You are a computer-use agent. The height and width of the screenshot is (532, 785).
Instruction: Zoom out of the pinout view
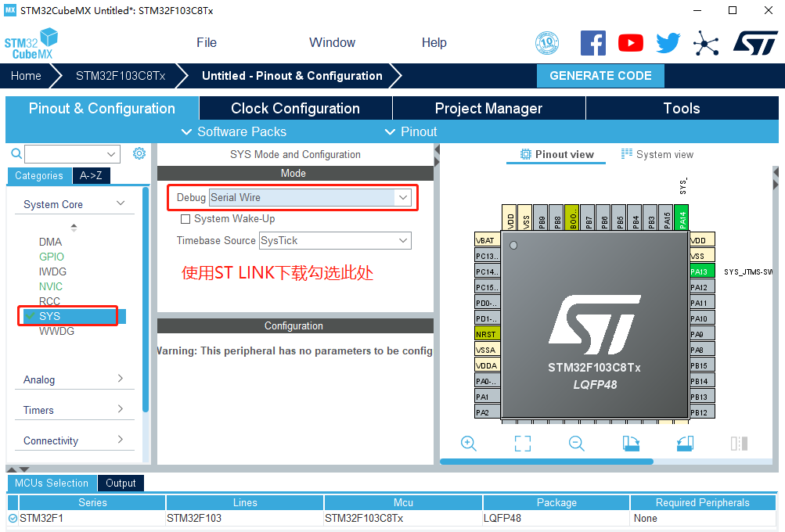click(576, 444)
